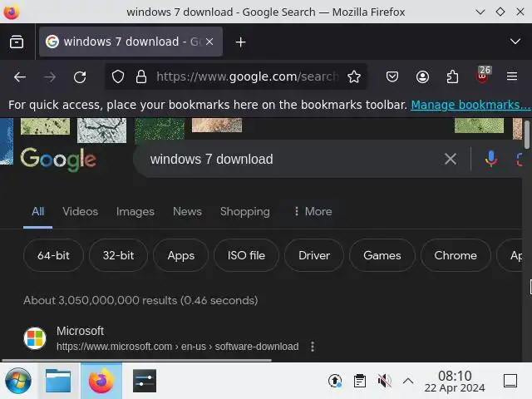This screenshot has width=532, height=399.
Task: Open Firefox account icon
Action: pos(422,76)
